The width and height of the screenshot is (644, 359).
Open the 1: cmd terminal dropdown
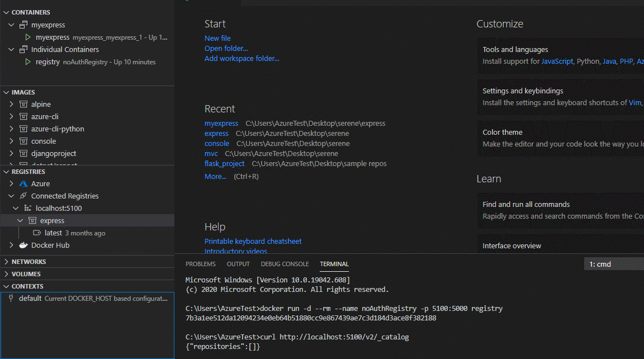(x=614, y=264)
